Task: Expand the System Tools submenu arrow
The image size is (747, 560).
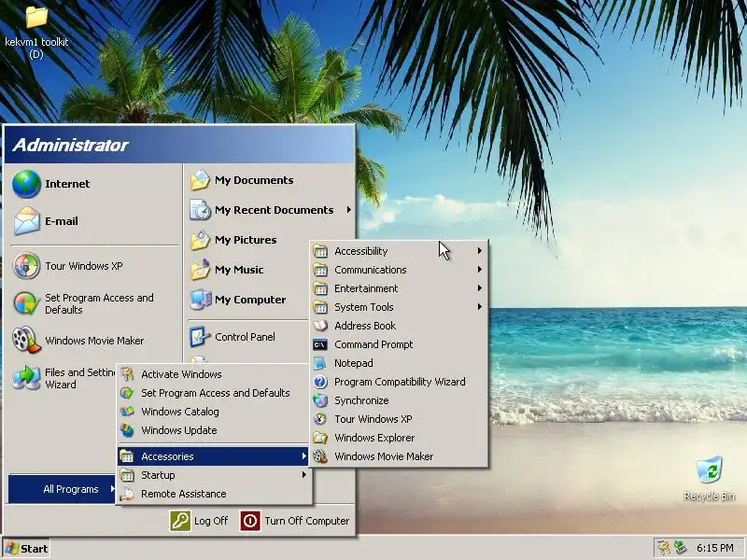Action: tap(480, 307)
